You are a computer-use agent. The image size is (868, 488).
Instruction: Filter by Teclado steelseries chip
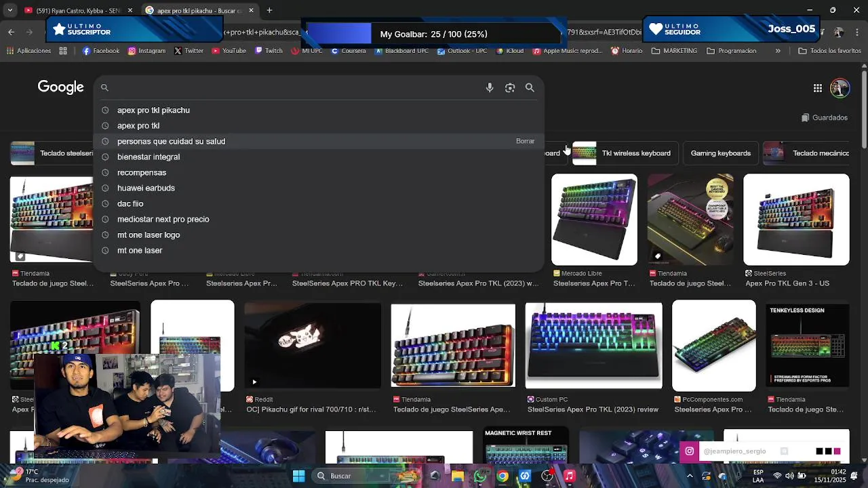52,153
